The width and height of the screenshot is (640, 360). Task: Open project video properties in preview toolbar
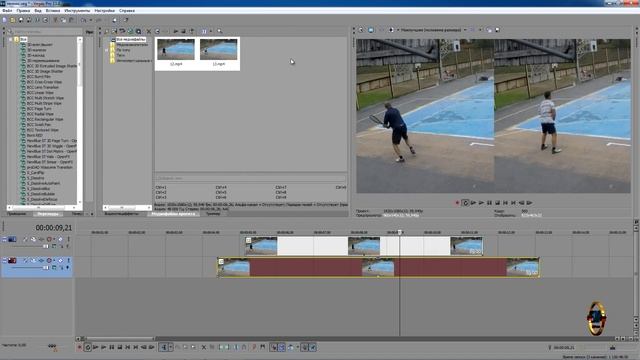click(x=361, y=30)
